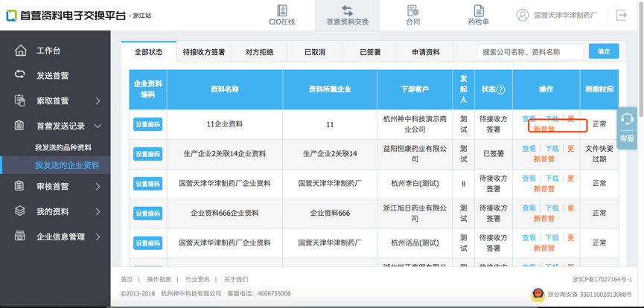Click the 索取首营 document icon

[19, 100]
